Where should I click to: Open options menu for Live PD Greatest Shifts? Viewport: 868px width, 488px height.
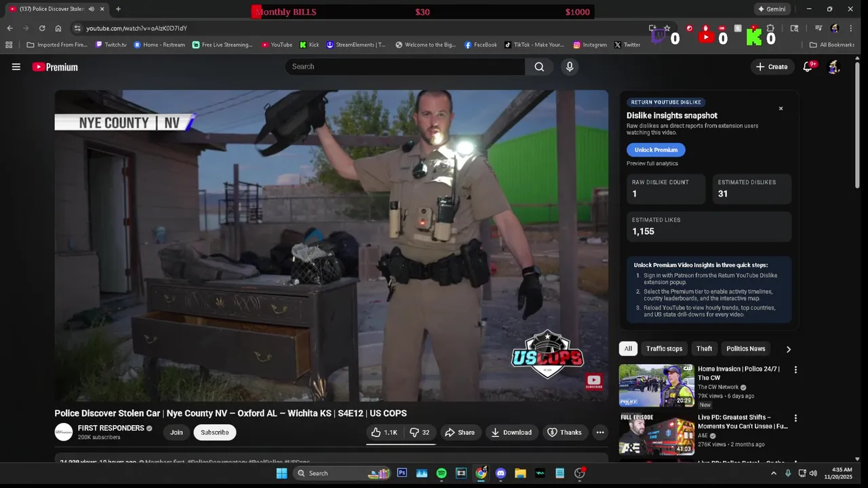point(795,418)
